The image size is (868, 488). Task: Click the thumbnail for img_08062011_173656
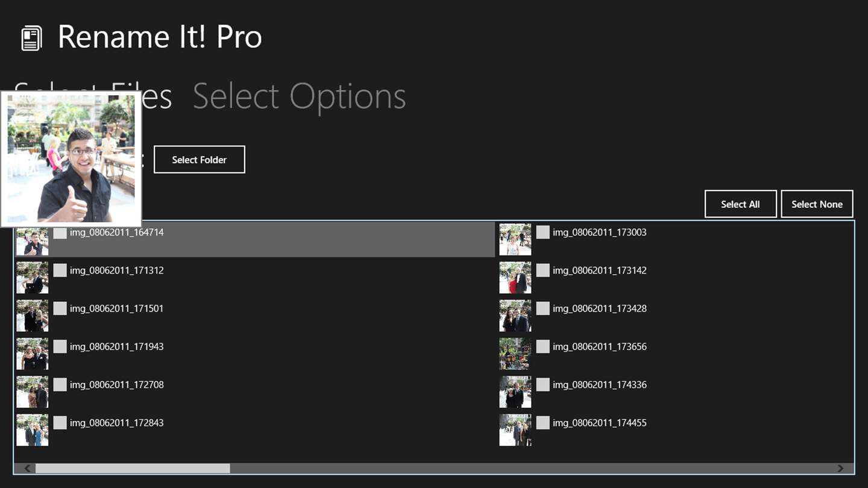click(x=515, y=354)
